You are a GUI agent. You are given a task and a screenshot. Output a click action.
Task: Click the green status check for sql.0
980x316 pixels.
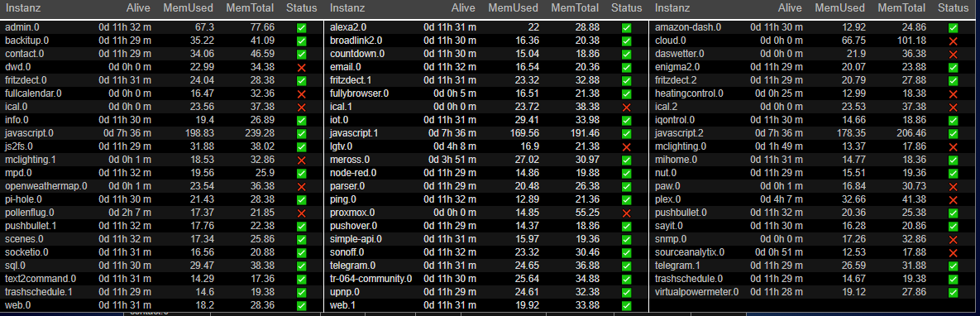[302, 266]
